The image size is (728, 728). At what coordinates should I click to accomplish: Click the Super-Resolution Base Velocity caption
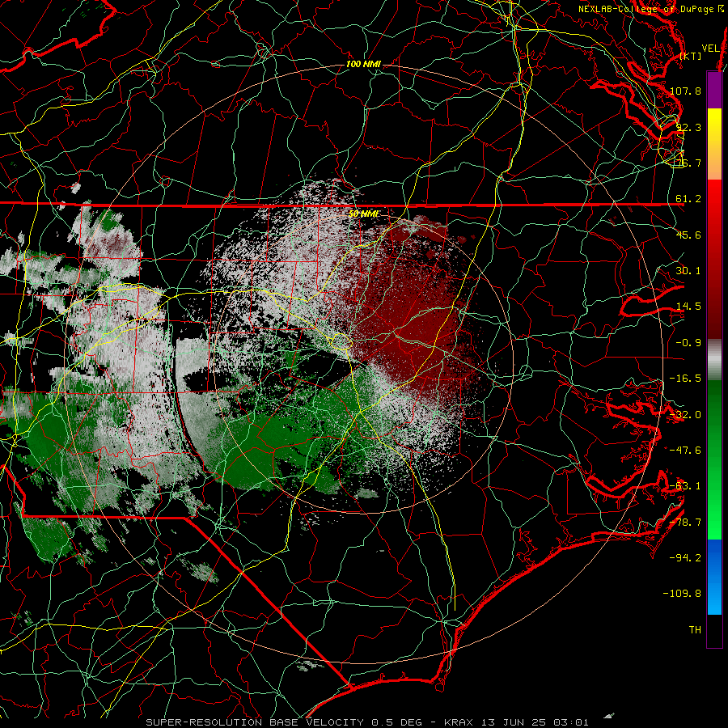click(367, 722)
